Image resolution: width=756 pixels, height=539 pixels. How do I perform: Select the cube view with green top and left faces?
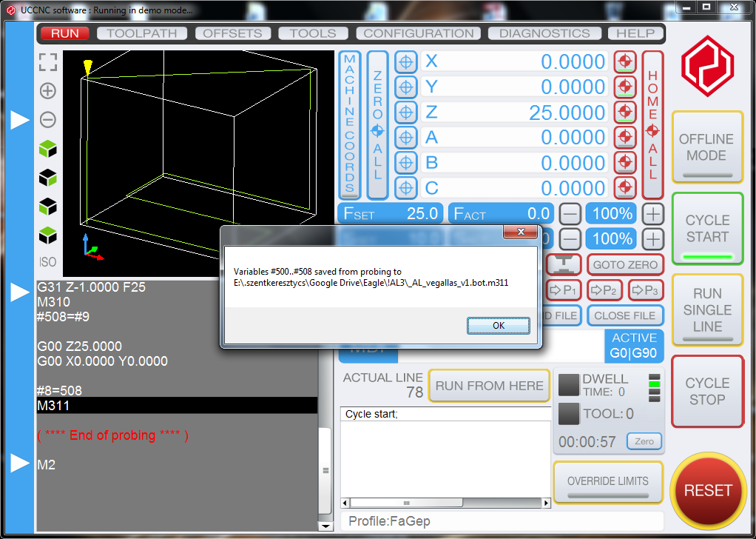click(48, 149)
